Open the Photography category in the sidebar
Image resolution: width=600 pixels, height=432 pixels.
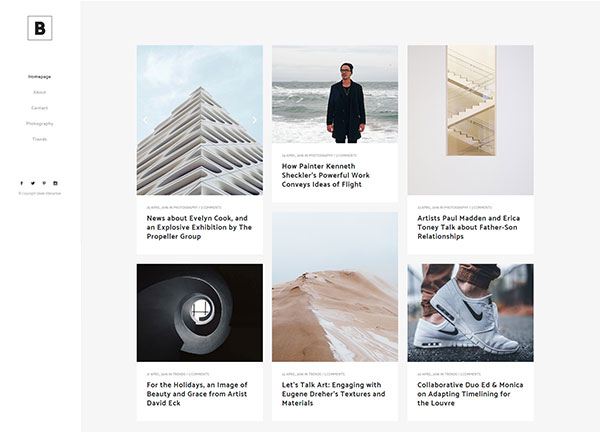pos(39,124)
